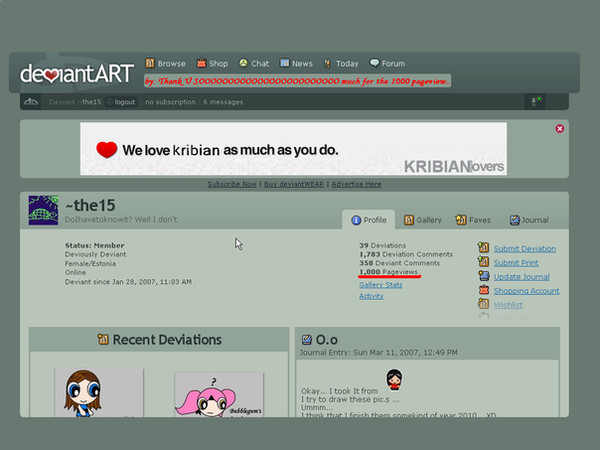The image size is (600, 450).
Task: Click the Wishlist icon
Action: tap(483, 304)
